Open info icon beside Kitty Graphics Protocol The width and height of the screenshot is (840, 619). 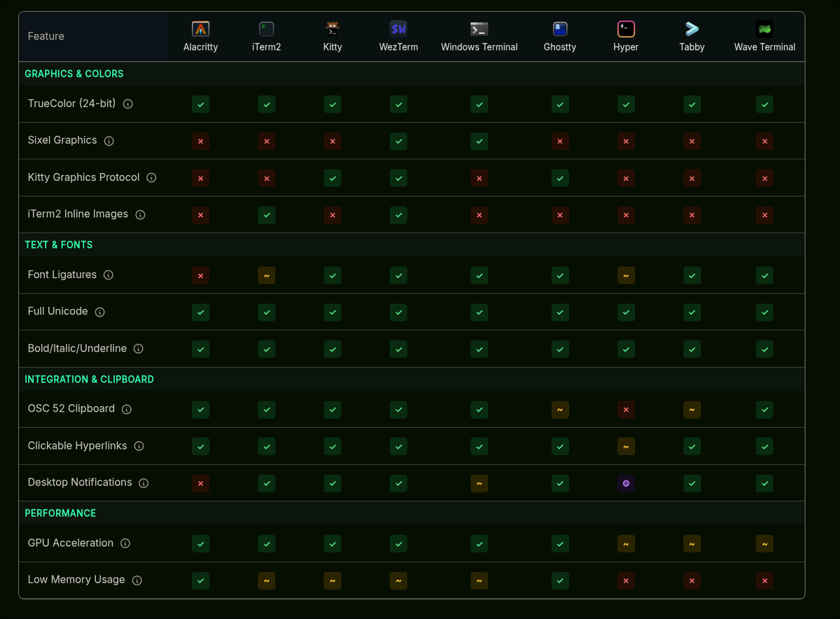pos(151,178)
